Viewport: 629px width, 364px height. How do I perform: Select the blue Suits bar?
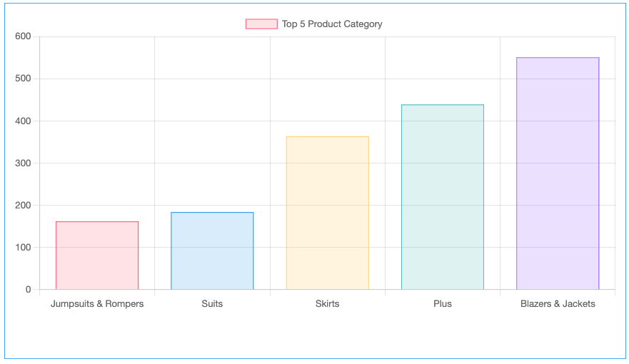(212, 251)
